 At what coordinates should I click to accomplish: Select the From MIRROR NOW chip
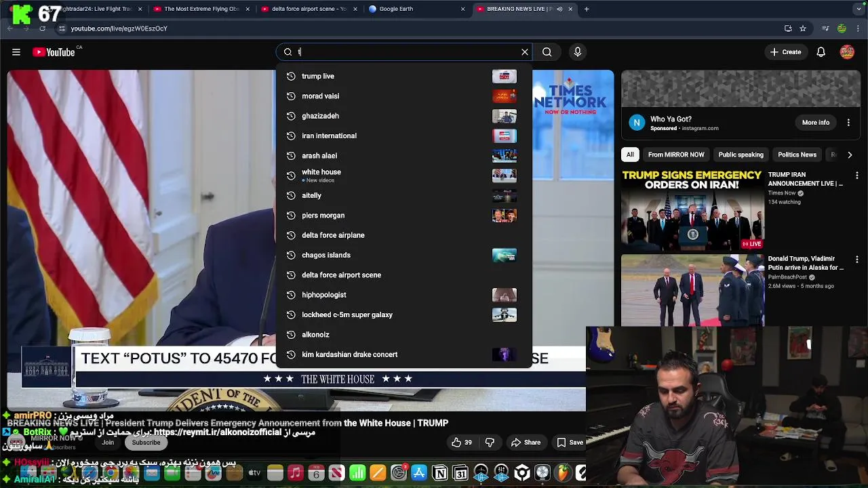676,155
